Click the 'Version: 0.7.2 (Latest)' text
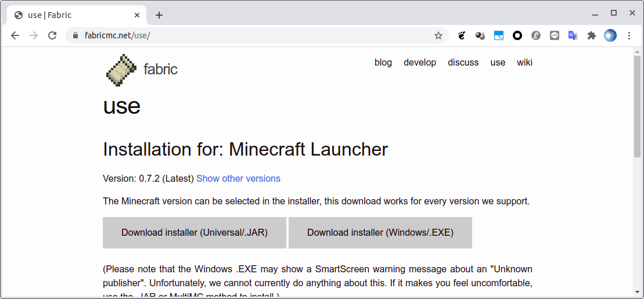This screenshot has height=299, width=644. tap(148, 179)
